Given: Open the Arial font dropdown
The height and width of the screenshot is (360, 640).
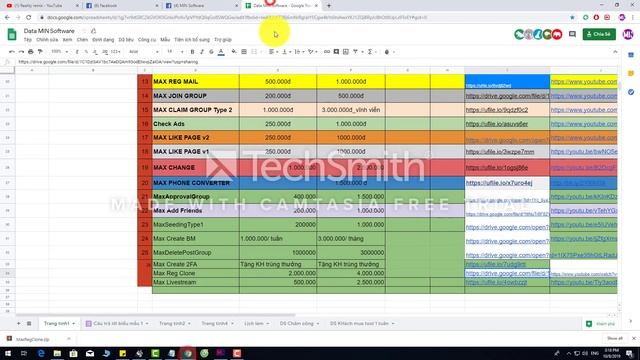Looking at the screenshot, I should pos(143,52).
